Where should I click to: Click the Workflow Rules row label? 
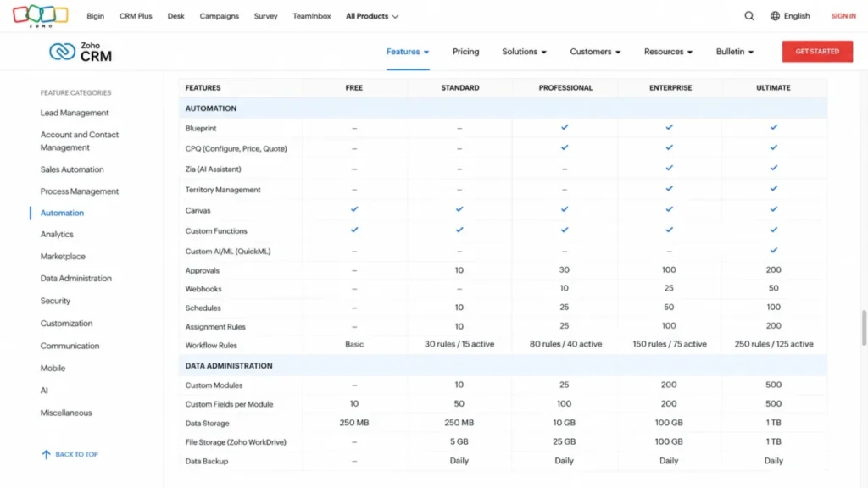pyautogui.click(x=211, y=346)
